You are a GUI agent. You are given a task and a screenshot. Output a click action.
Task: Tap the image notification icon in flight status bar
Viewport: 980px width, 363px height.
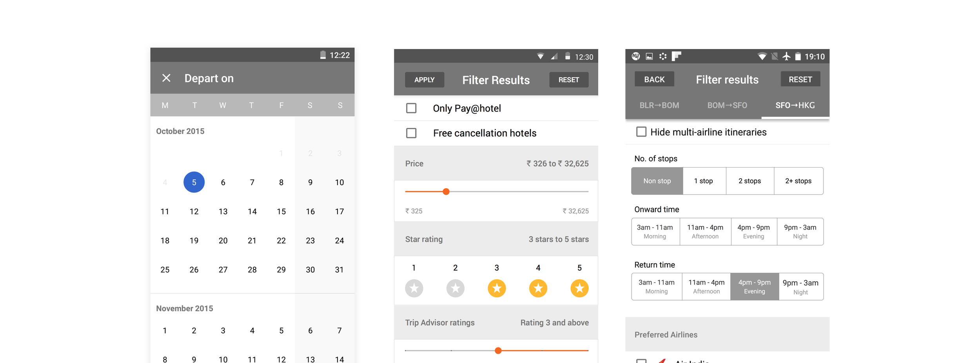pyautogui.click(x=649, y=57)
